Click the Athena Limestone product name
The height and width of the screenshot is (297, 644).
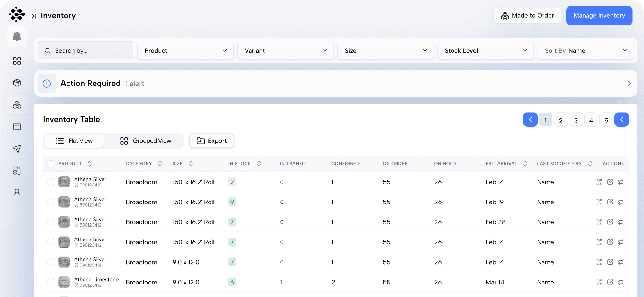tap(96, 280)
